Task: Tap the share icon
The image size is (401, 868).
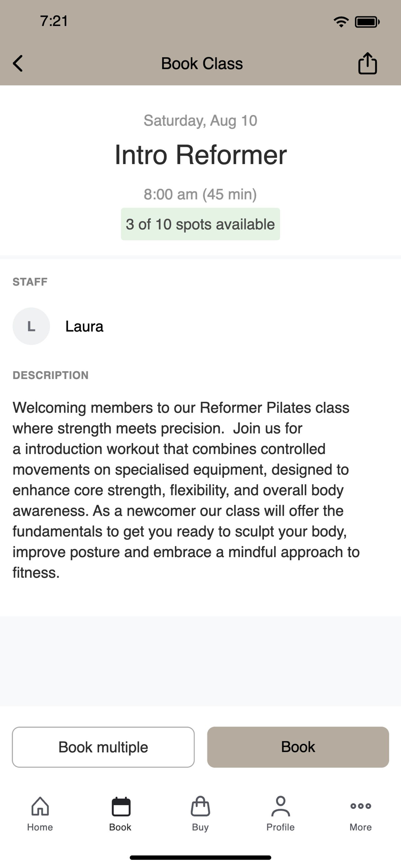Action: pyautogui.click(x=367, y=63)
